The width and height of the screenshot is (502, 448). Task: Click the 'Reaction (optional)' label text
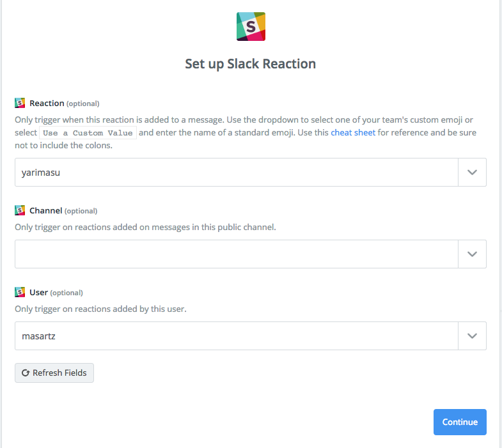65,104
